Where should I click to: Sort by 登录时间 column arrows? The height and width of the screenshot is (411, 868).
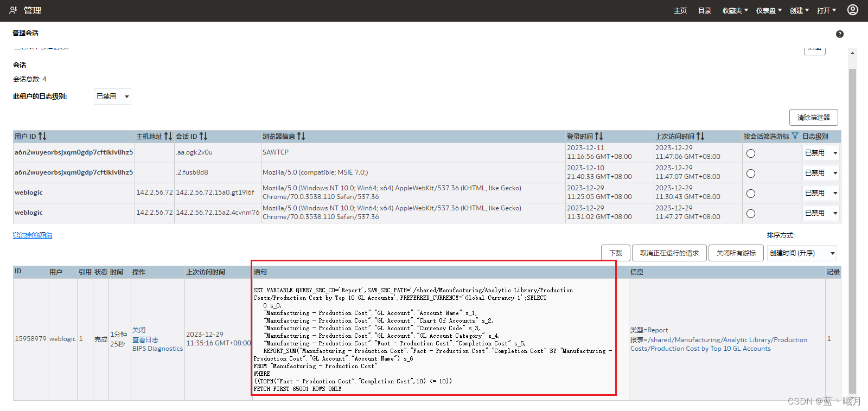[599, 136]
